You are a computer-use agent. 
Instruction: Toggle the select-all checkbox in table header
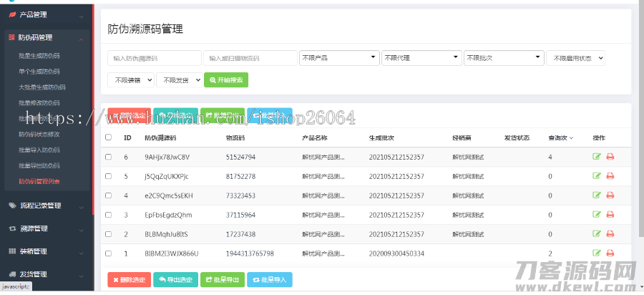tap(109, 137)
